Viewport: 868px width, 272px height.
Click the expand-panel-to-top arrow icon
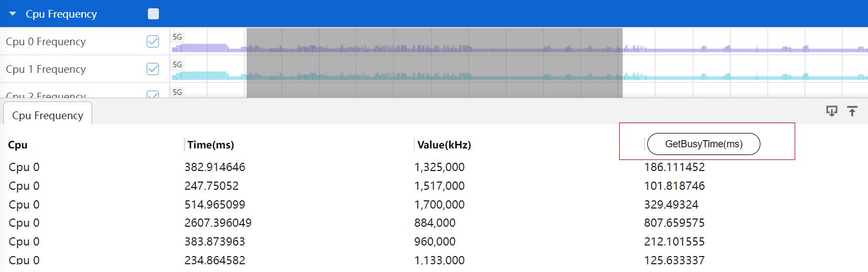852,111
